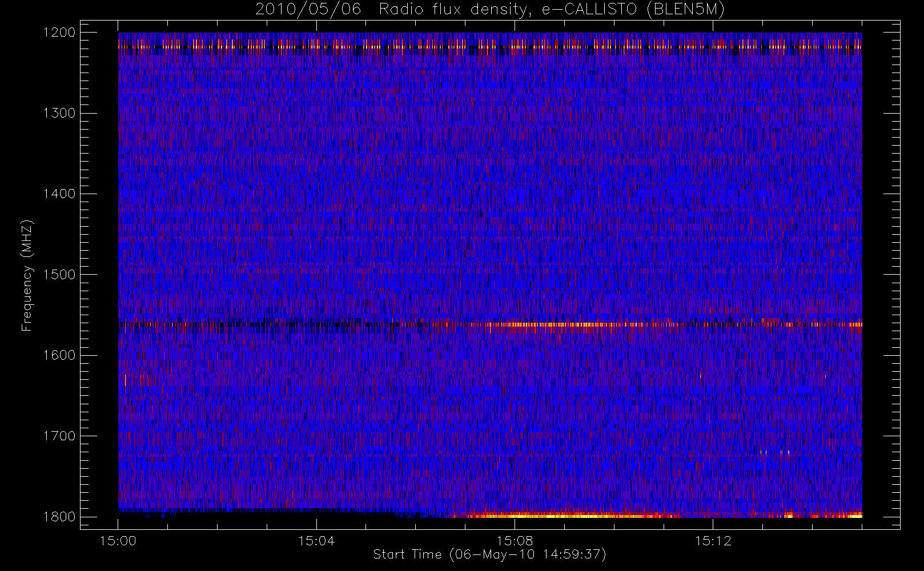Click the 15:12 time tick label

[713, 541]
